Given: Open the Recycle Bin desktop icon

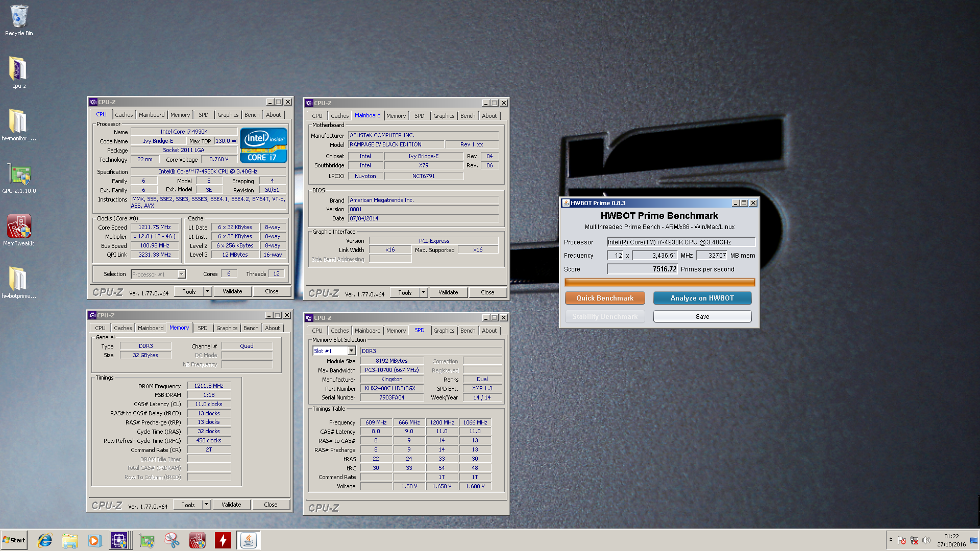Looking at the screenshot, I should point(19,20).
